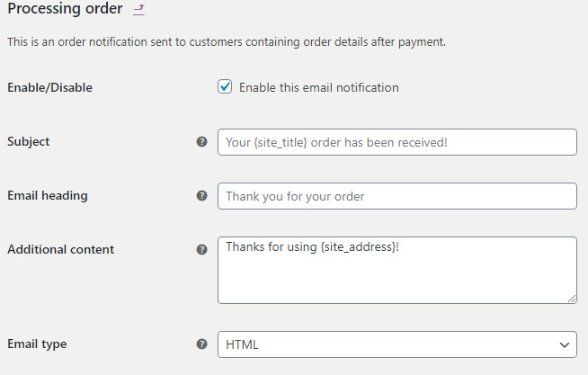Click the Enable/Disable label
This screenshot has height=375, width=588.
coord(49,87)
